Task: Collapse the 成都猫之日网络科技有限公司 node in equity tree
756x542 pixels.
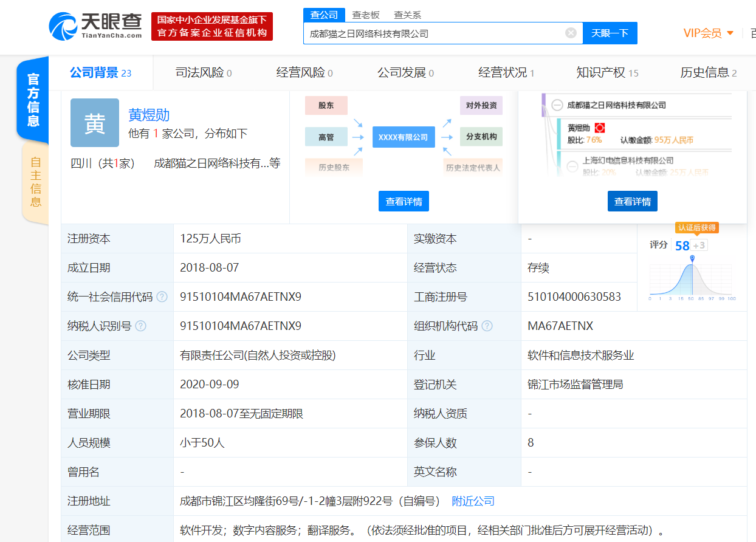Action: [x=557, y=105]
